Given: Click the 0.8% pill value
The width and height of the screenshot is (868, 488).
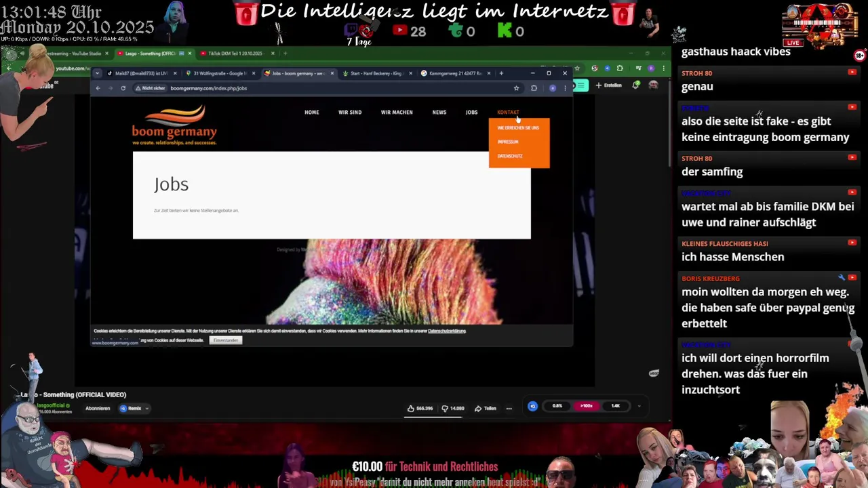Looking at the screenshot, I should 557,406.
